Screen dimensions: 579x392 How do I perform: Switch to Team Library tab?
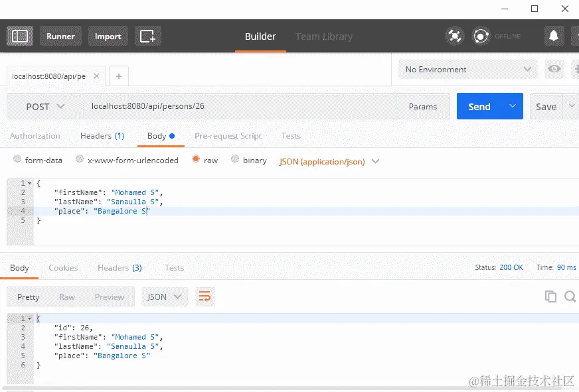click(x=324, y=36)
